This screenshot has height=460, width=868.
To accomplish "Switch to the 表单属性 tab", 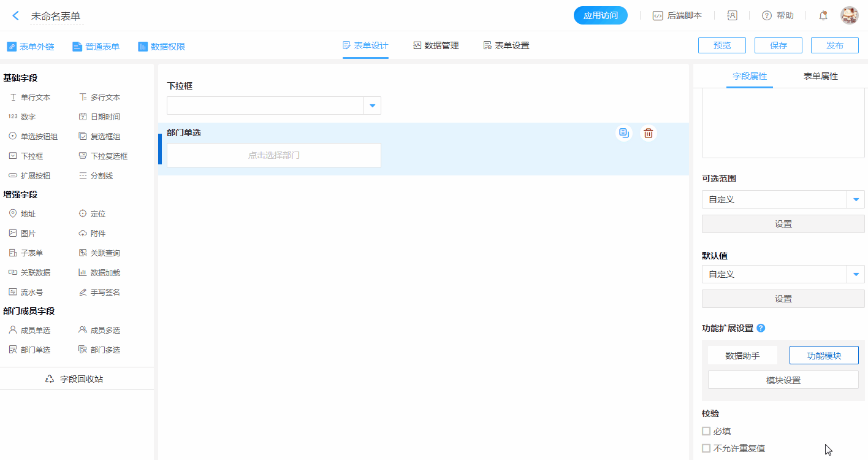I will tap(820, 77).
